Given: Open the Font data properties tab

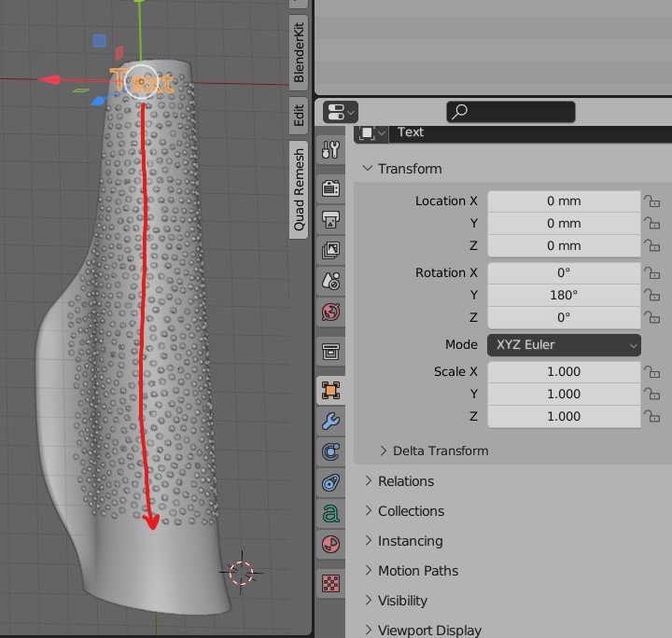Looking at the screenshot, I should click(x=330, y=513).
